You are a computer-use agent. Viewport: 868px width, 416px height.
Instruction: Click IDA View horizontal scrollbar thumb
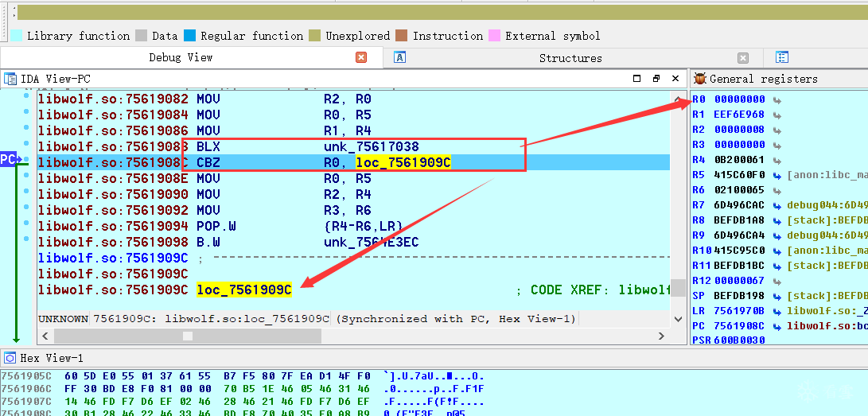[x=188, y=336]
